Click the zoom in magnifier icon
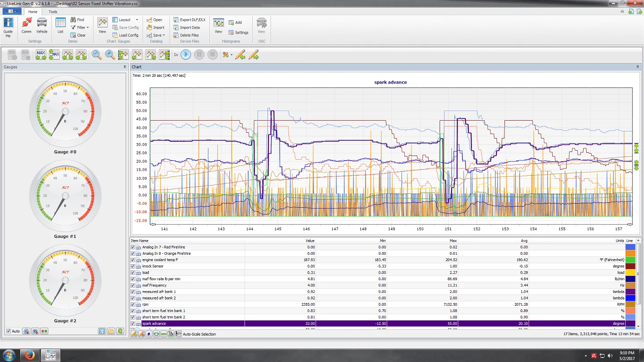This screenshot has width=644, height=362. pyautogui.click(x=110, y=55)
